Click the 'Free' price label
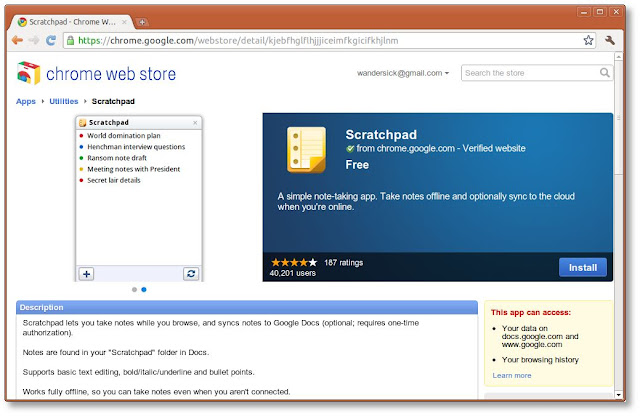The width and height of the screenshot is (640, 416). (x=357, y=165)
